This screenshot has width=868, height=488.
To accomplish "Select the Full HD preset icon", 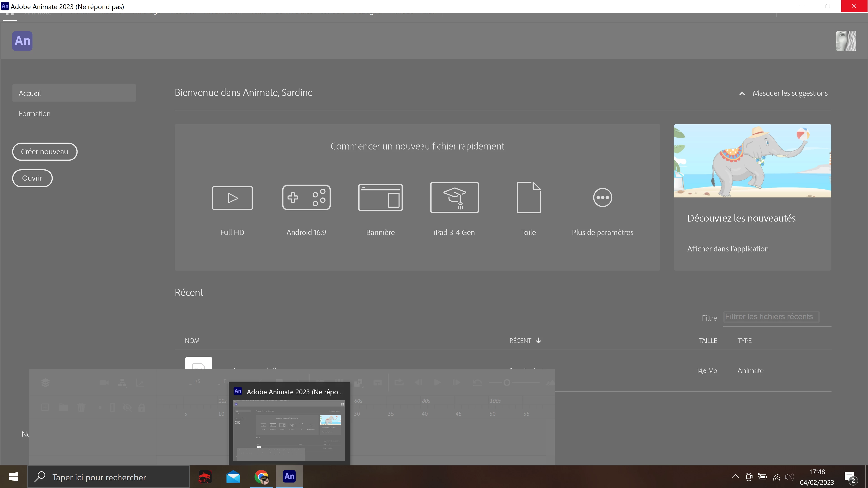I will click(x=232, y=198).
